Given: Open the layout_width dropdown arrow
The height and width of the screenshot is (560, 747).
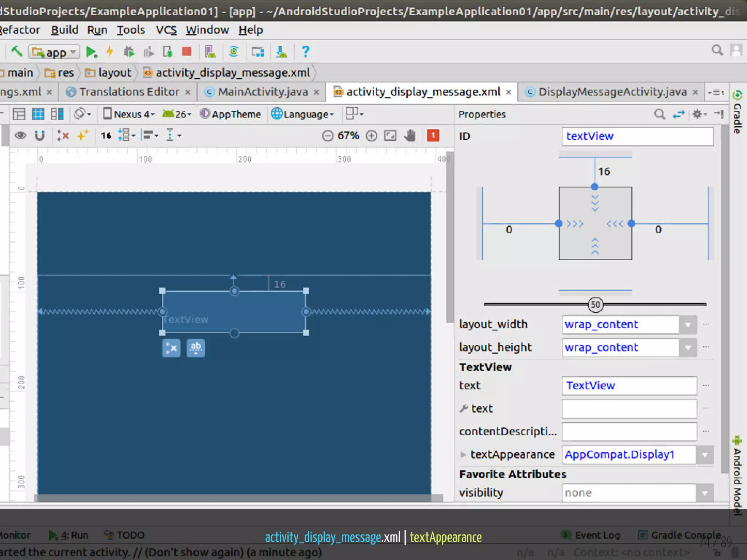Looking at the screenshot, I should [x=688, y=324].
